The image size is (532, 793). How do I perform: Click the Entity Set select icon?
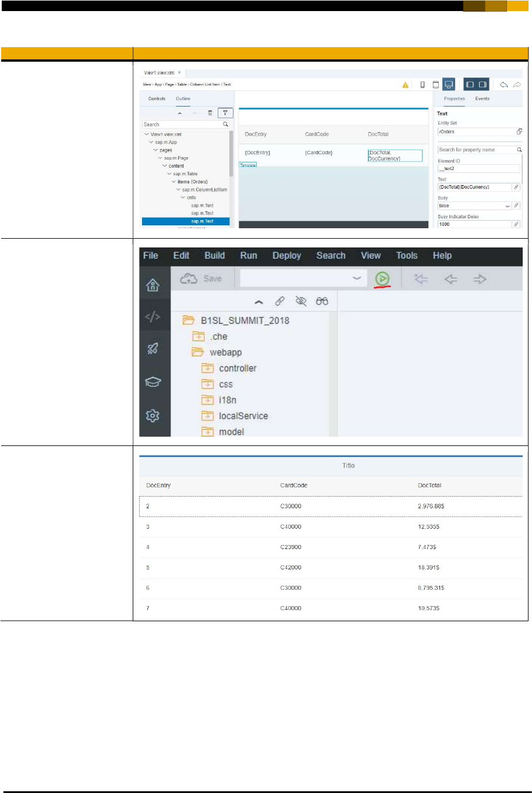(519, 132)
